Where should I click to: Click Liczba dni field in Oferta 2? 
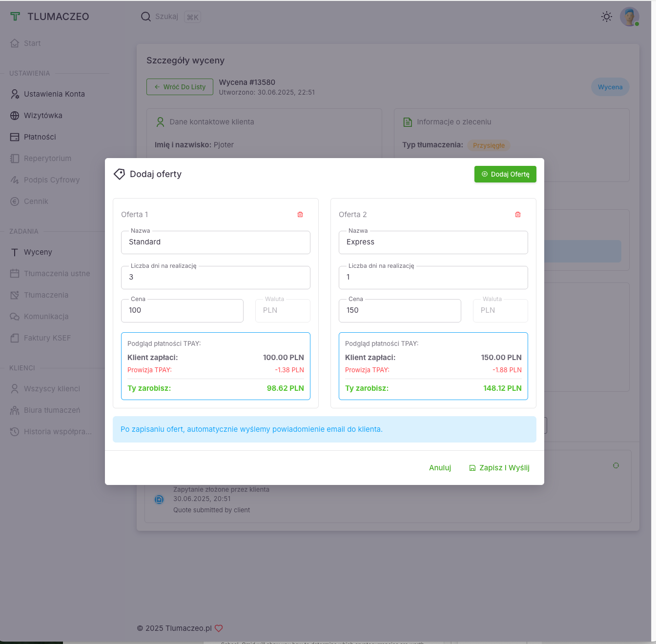click(x=433, y=278)
